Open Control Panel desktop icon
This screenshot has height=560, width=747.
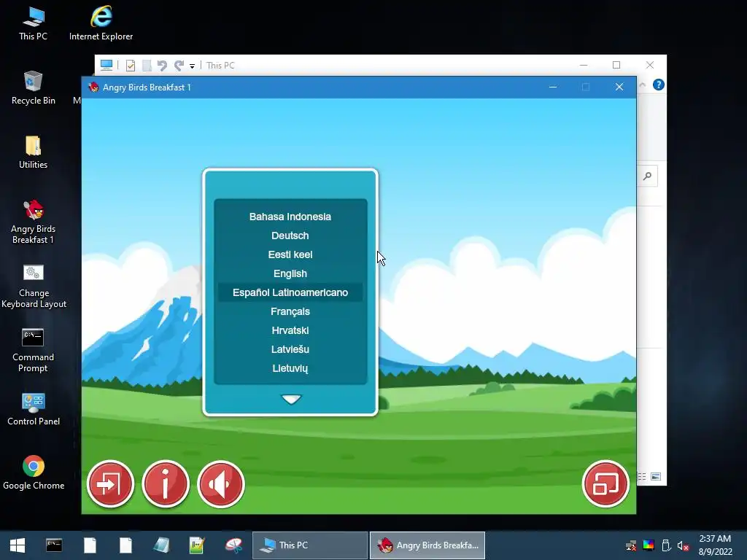(x=34, y=409)
